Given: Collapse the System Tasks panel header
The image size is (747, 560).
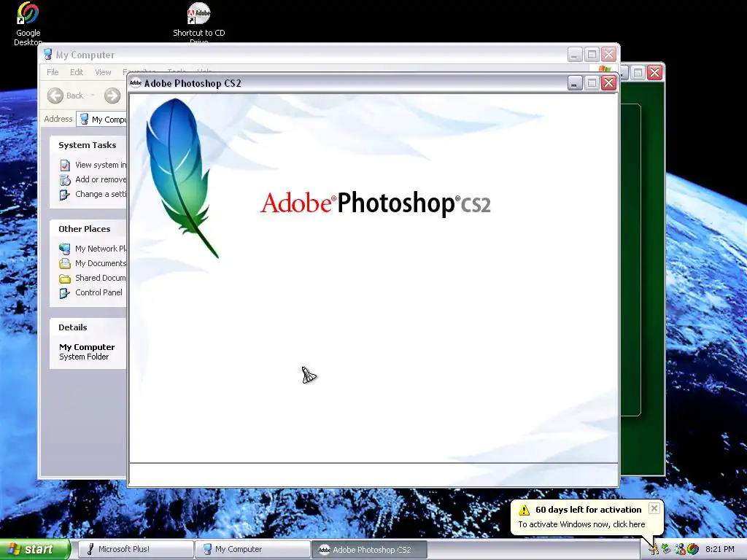Looking at the screenshot, I should [x=88, y=145].
